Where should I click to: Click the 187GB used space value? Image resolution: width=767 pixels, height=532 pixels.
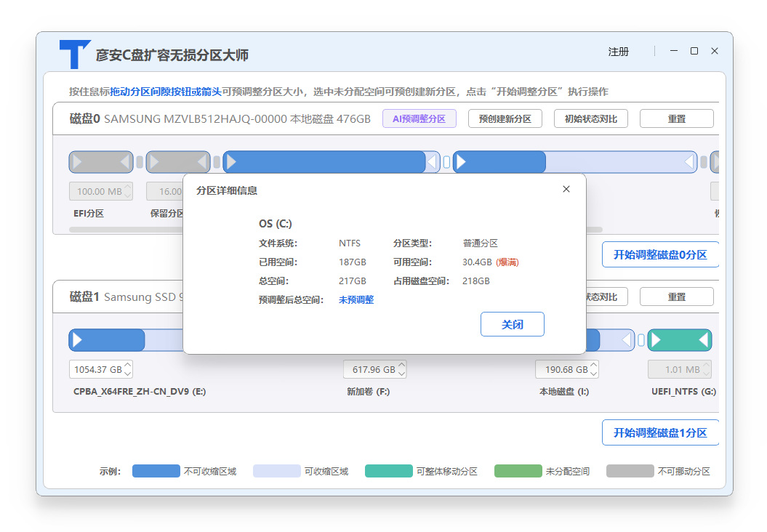(352, 262)
